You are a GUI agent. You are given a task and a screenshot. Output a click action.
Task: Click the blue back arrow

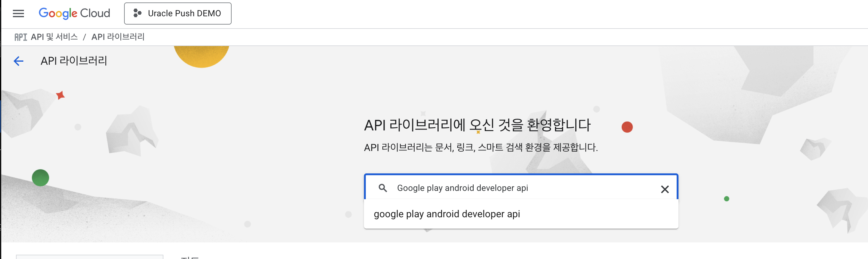click(x=18, y=61)
